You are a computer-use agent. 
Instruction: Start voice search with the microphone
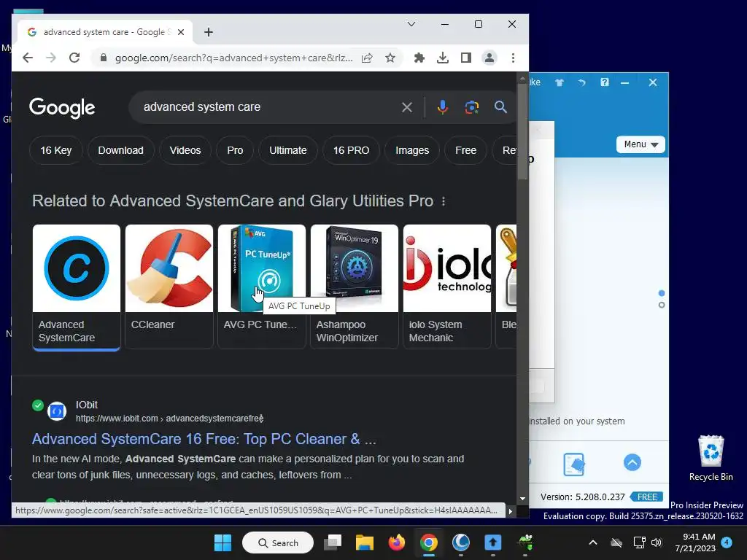pos(443,107)
